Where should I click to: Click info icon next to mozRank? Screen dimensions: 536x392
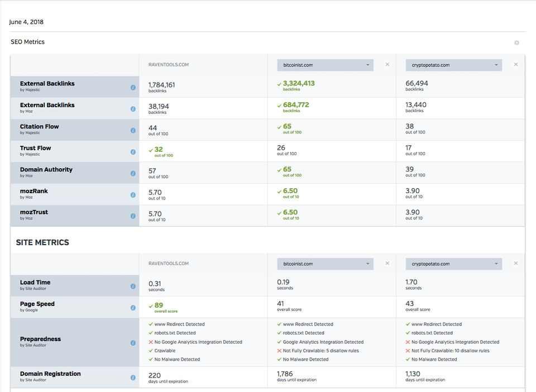tap(133, 195)
